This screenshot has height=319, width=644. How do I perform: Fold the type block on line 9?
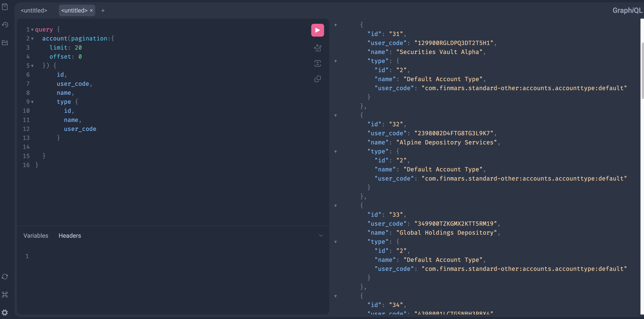32,102
